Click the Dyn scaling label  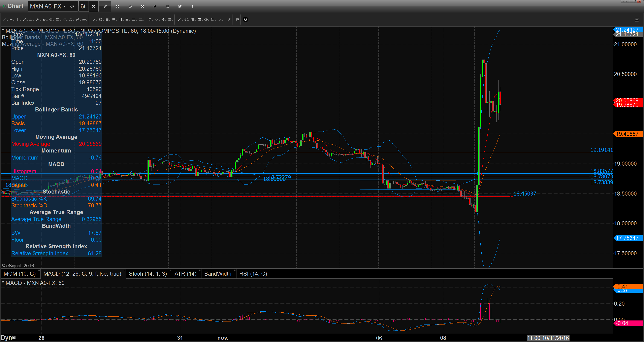click(x=6, y=338)
